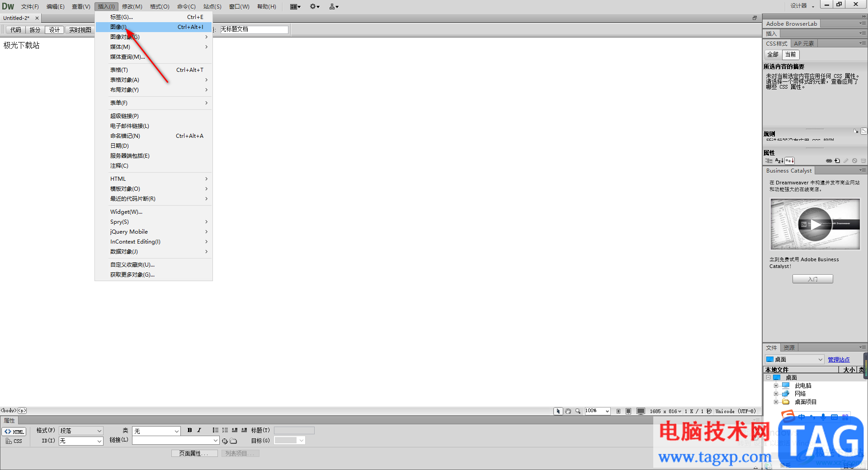Switch CSS panel to Current mode
Screen dimensions: 868x470
791,55
